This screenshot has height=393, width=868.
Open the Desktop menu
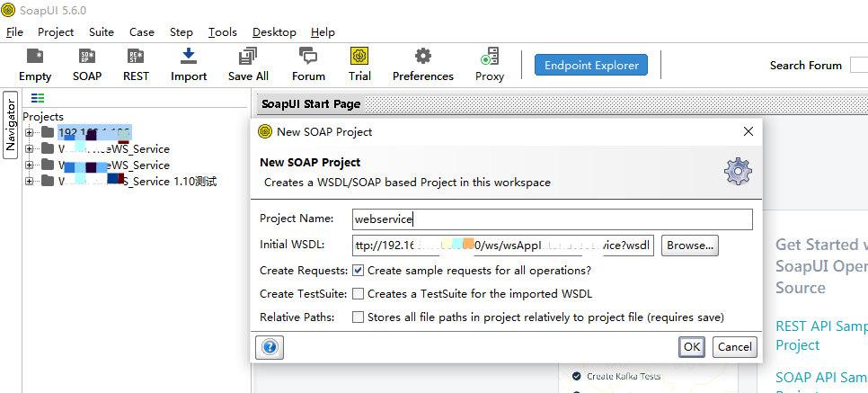click(x=274, y=32)
